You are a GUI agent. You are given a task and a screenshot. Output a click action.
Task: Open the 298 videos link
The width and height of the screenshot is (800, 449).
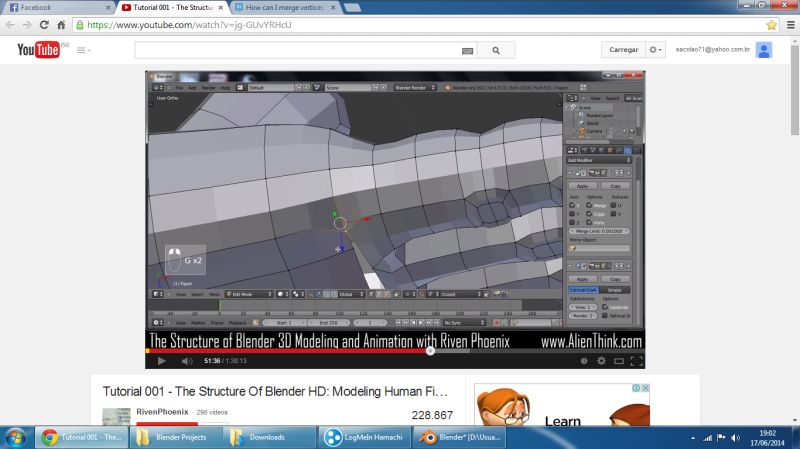212,412
